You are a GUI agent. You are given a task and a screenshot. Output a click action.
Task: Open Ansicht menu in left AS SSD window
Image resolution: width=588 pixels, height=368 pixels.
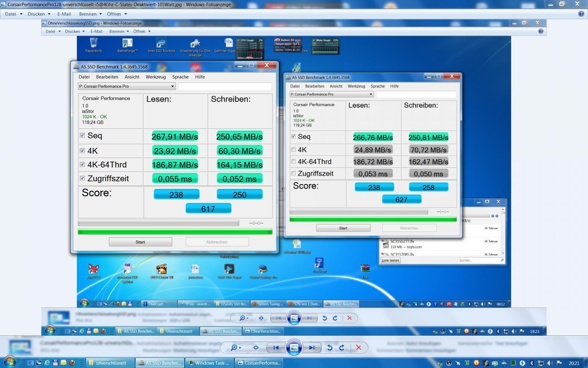[132, 77]
